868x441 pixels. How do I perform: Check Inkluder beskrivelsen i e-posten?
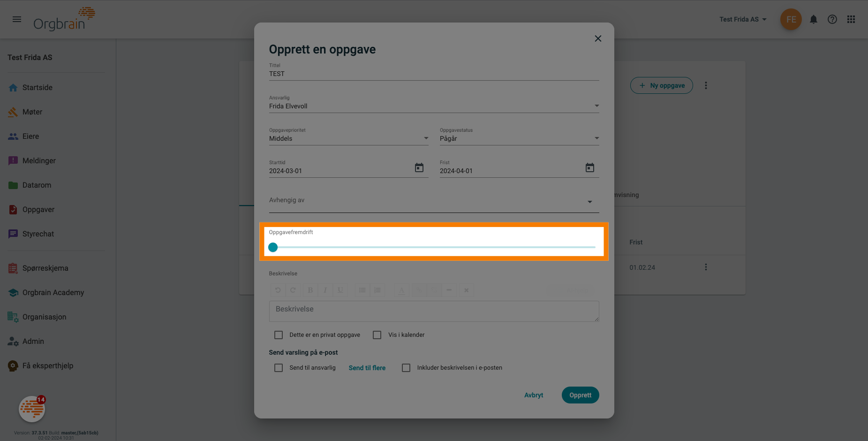pos(406,368)
